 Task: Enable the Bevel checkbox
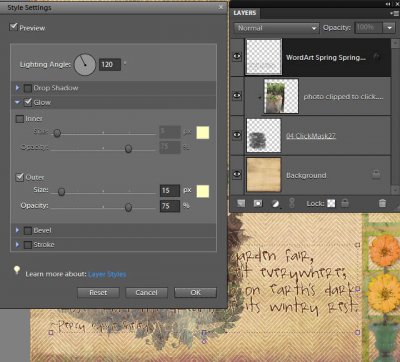point(28,230)
